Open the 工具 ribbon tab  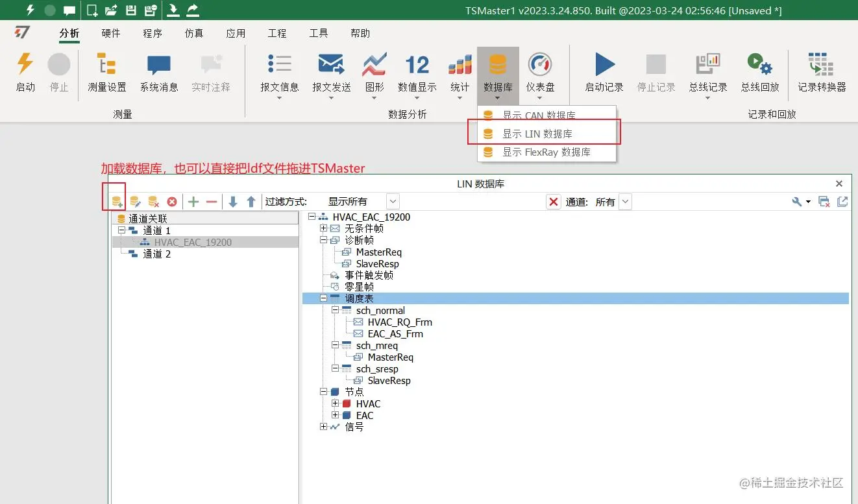point(319,33)
